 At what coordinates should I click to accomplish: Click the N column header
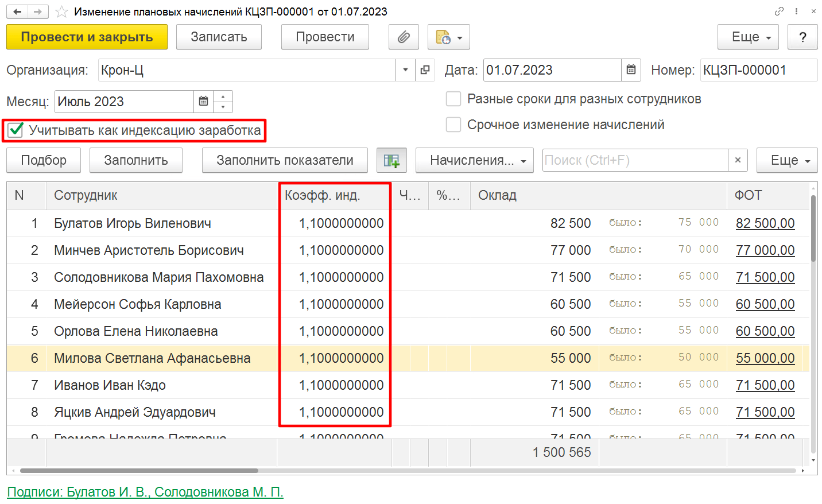coord(26,195)
